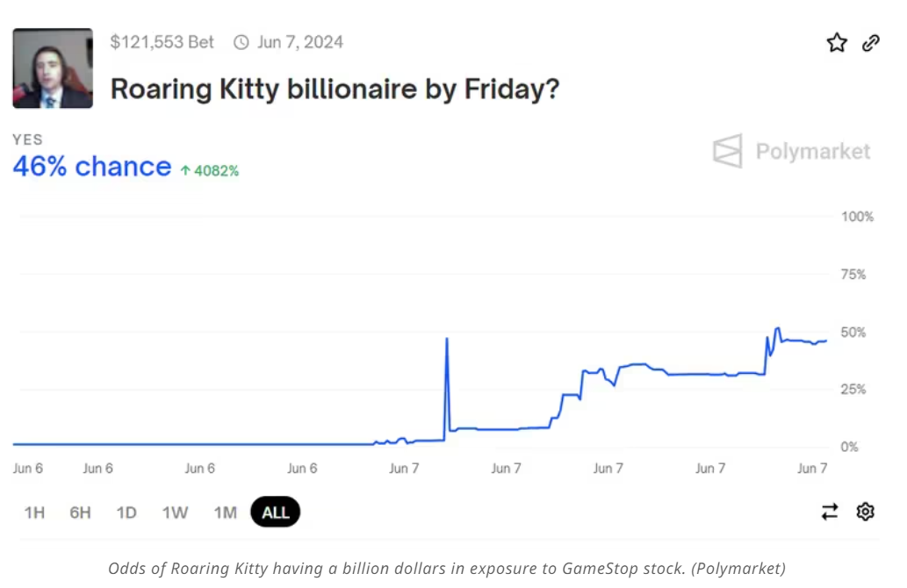The height and width of the screenshot is (588, 907).
Task: Open chart settings gear icon
Action: [866, 512]
